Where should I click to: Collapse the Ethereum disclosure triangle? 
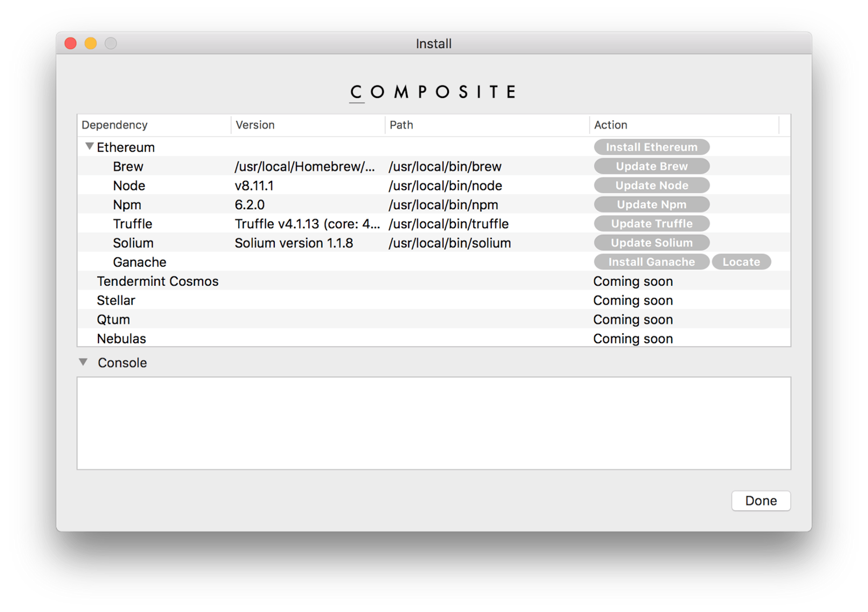coord(89,147)
